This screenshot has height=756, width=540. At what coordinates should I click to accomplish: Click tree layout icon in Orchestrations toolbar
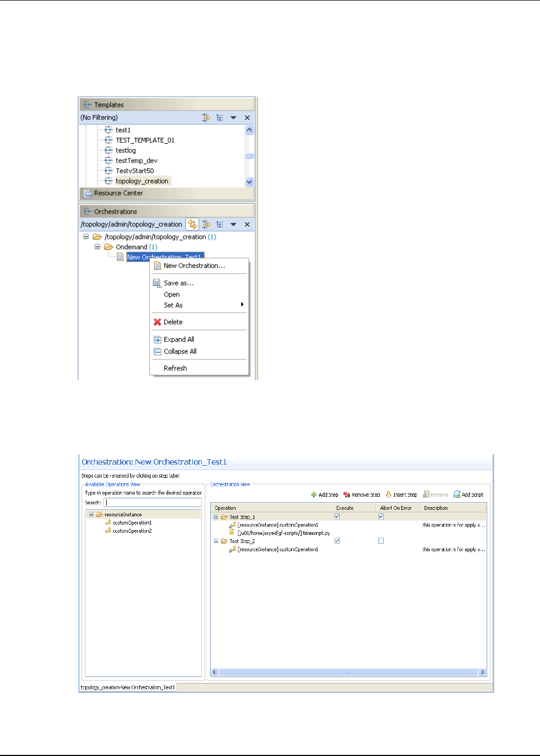click(x=220, y=224)
